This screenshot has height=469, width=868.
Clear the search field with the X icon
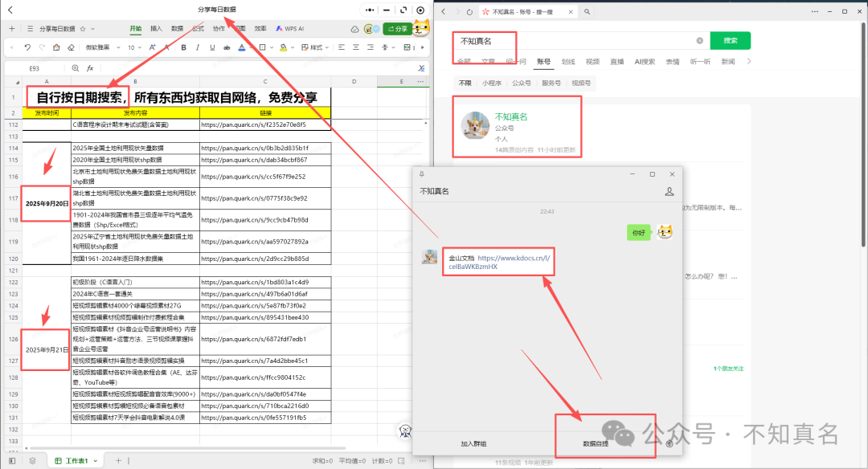(x=700, y=40)
